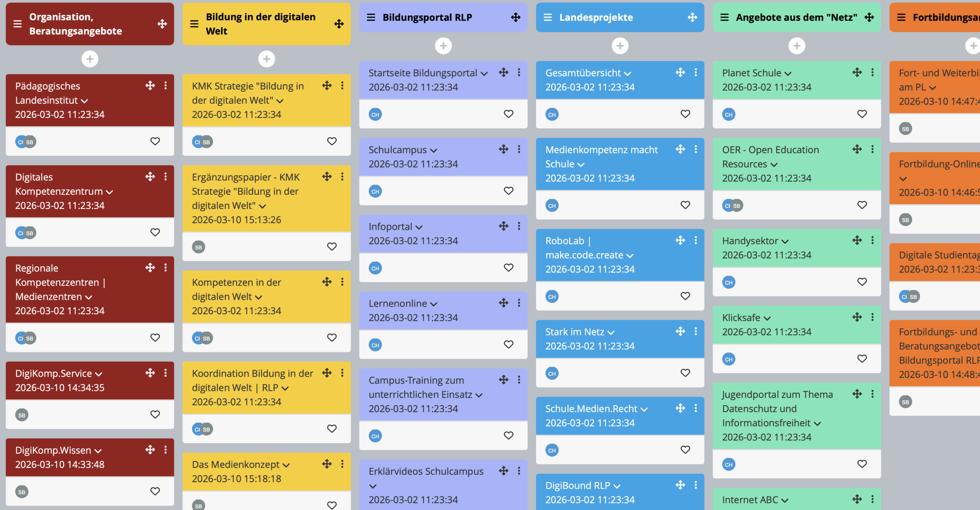Open three-dot menu on Das Medienkonzept card
Image resolution: width=980 pixels, height=510 pixels.
coord(342,464)
